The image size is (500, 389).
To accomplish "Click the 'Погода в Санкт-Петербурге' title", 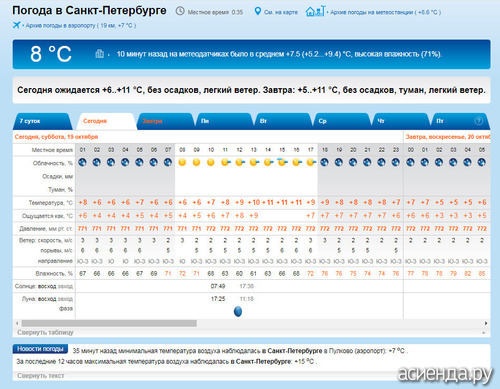I will [x=89, y=11].
